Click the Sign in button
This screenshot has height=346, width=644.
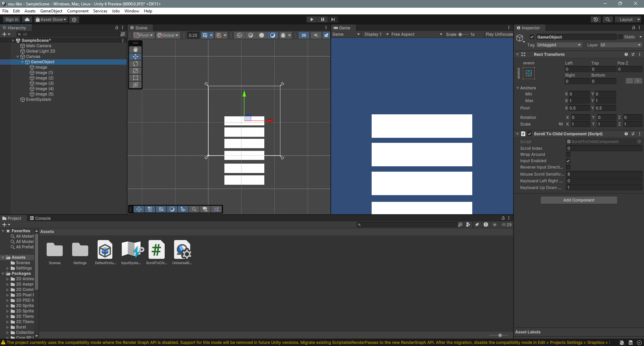pos(12,19)
